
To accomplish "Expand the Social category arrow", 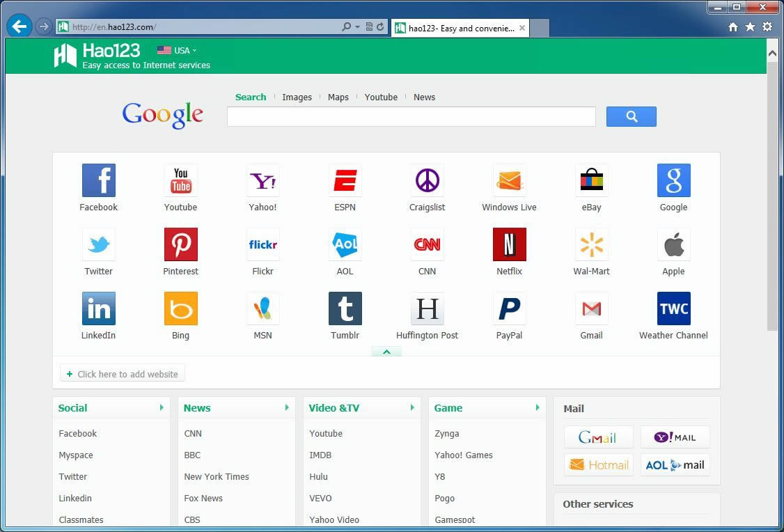I will (162, 407).
